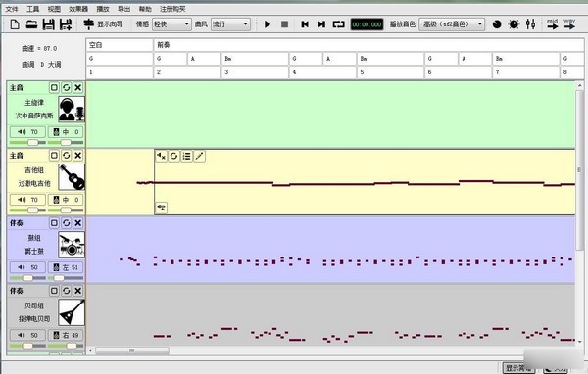The image size is (588, 374).
Task: Create a new file with the blank page icon
Action: [x=15, y=24]
